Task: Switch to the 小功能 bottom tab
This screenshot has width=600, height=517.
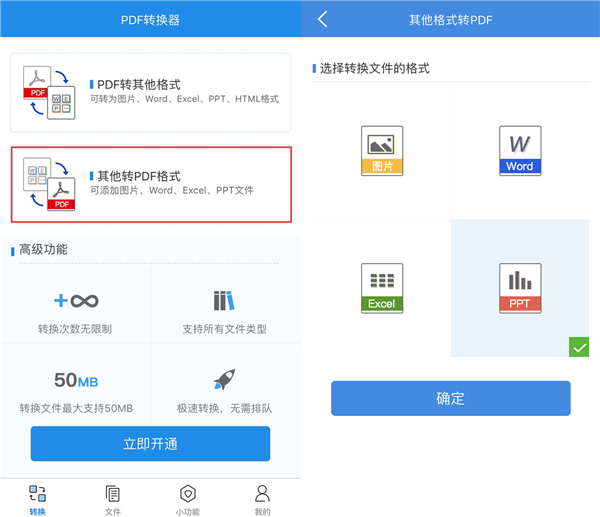Action: (x=188, y=501)
